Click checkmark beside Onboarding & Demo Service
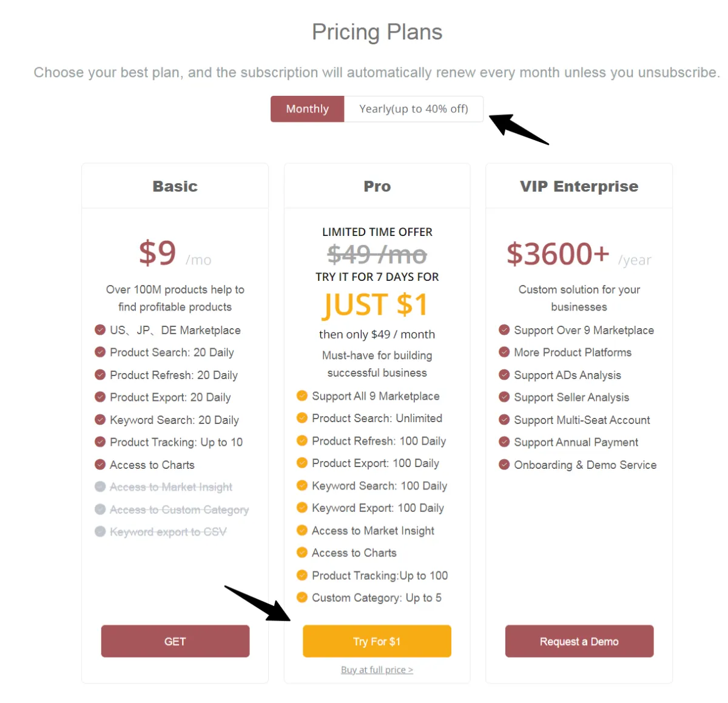The width and height of the screenshot is (728, 703). tap(504, 465)
